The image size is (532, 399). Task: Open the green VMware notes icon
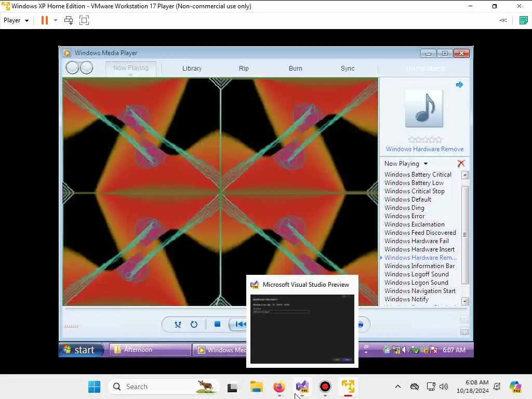pyautogui.click(x=524, y=20)
